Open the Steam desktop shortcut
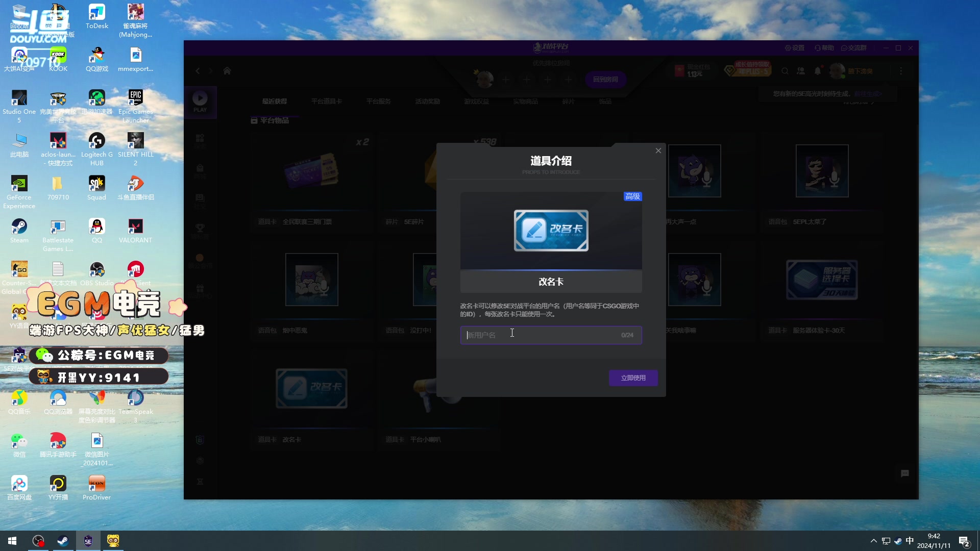Viewport: 980px width, 551px height. click(x=19, y=227)
